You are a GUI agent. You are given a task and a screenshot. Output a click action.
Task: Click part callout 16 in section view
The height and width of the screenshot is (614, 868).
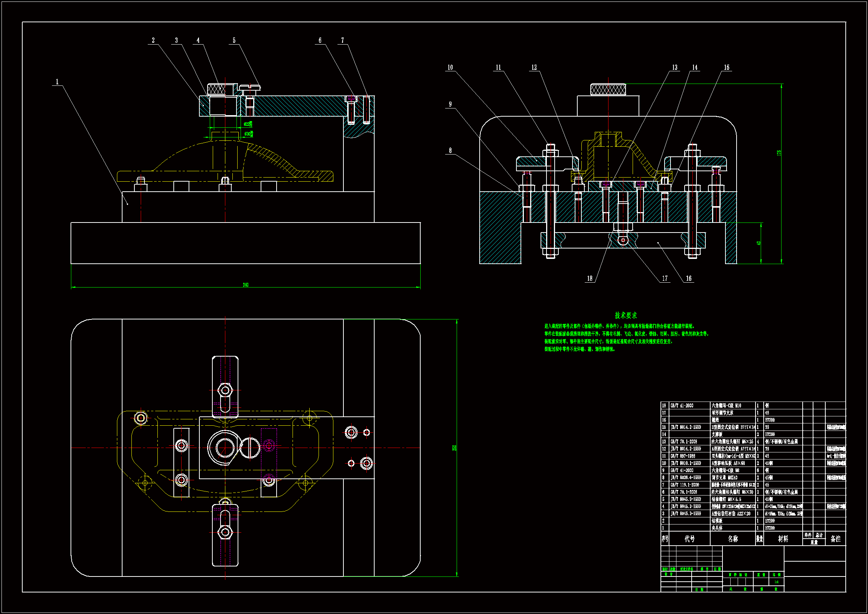[689, 279]
